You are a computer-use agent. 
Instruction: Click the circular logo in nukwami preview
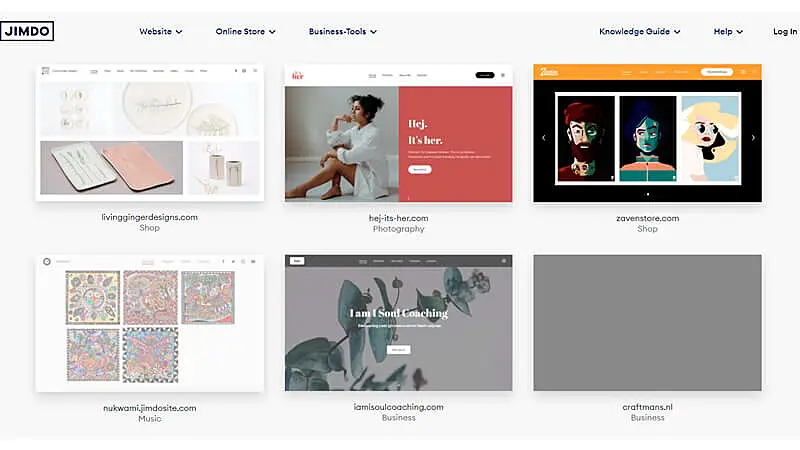click(46, 261)
